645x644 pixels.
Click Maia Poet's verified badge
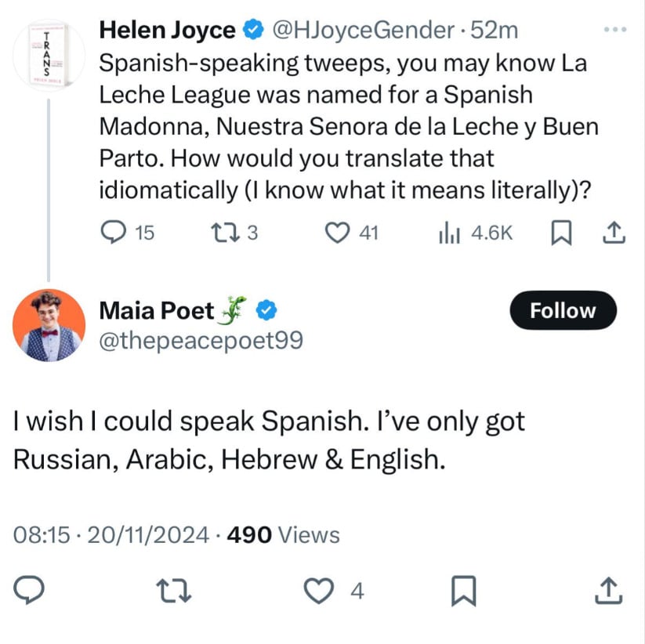[266, 310]
